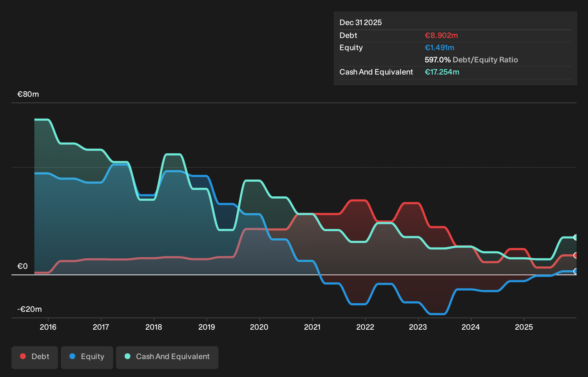588x377 pixels.
Task: Click the 2017 x-axis label
Action: 101,327
